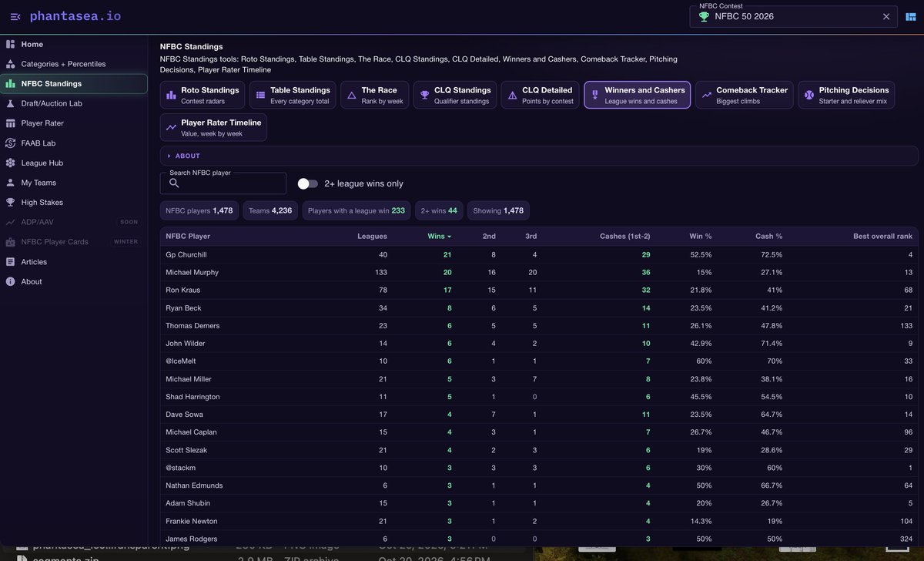924x561 pixels.
Task: Click The Race triangle icon
Action: click(x=351, y=95)
